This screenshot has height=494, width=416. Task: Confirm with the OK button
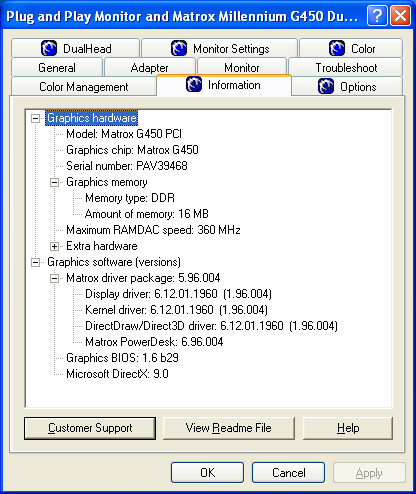[207, 472]
